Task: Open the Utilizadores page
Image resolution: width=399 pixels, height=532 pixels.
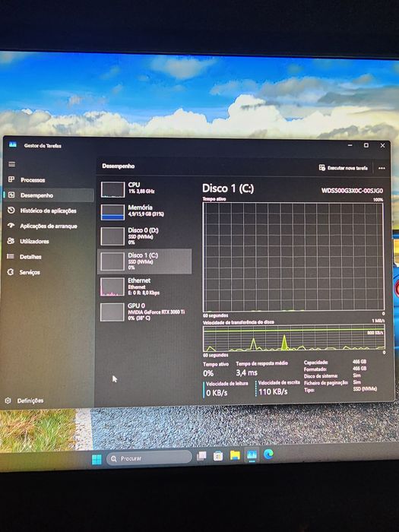Action: [x=34, y=241]
